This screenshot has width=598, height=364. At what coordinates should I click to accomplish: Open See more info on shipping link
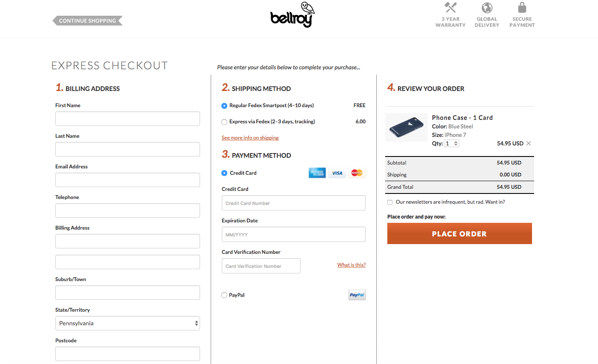click(x=250, y=138)
